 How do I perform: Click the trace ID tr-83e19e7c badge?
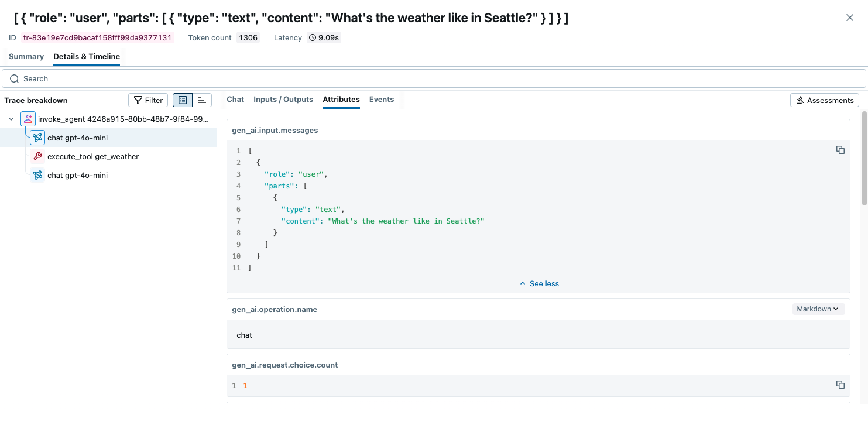97,38
